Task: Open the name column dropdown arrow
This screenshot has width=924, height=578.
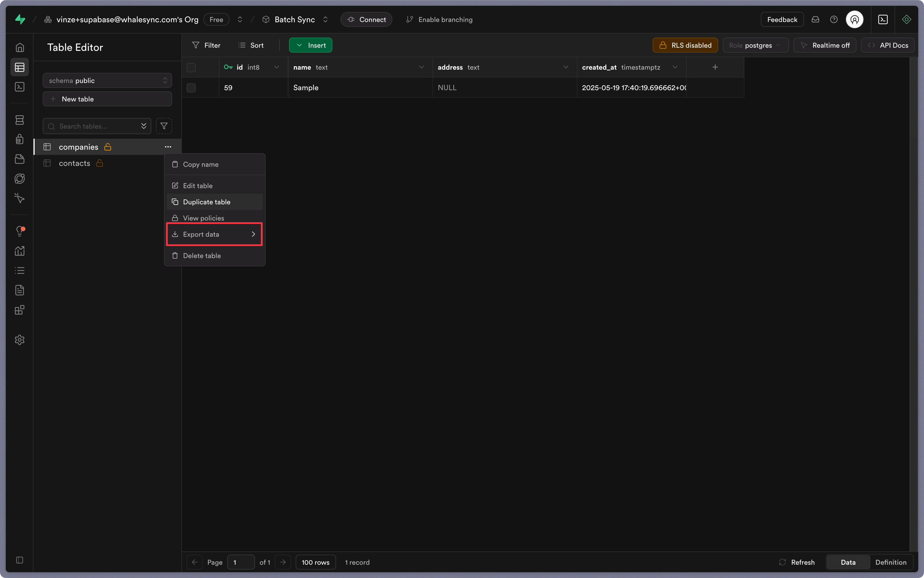Action: [422, 67]
